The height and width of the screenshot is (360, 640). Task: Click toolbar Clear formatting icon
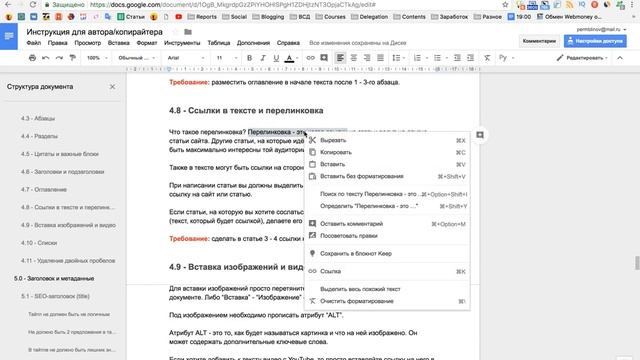487,58
